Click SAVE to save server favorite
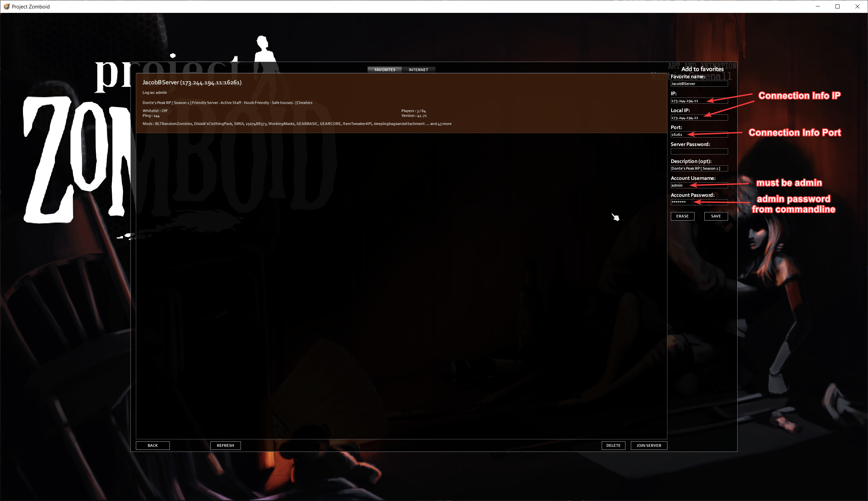The width and height of the screenshot is (868, 501). (715, 216)
